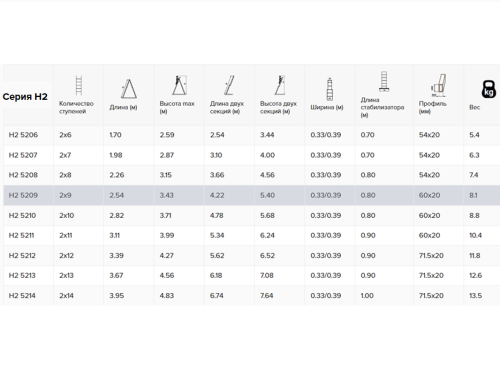Click the step count ladder icon
Screen dimensions: 500x375
click(x=79, y=85)
